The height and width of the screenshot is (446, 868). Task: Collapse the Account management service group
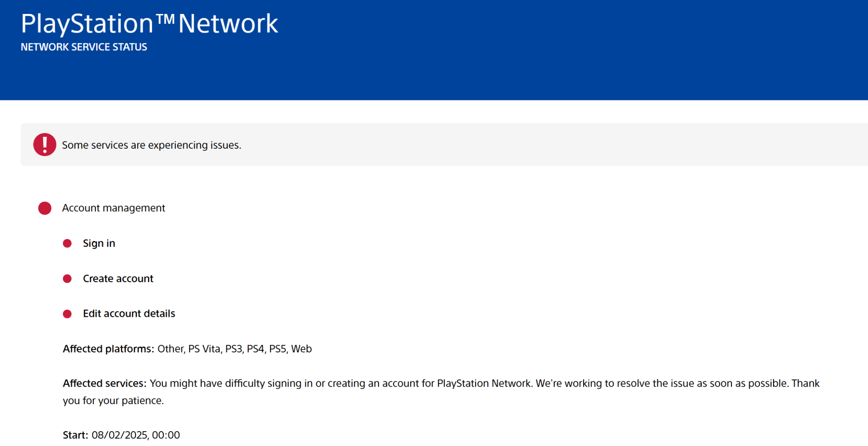tap(114, 208)
